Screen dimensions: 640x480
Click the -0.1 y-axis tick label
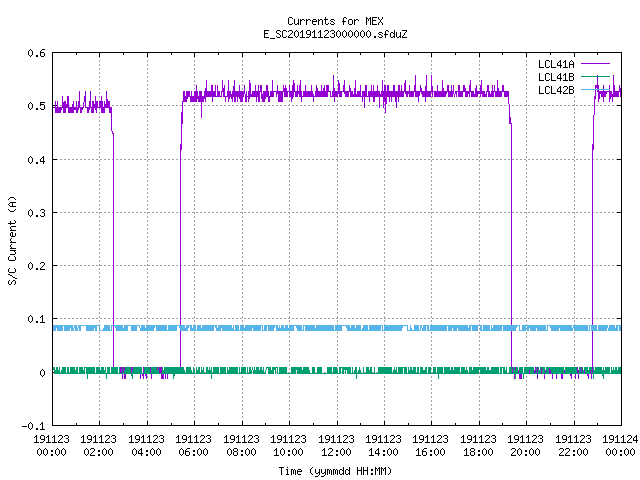(x=33, y=426)
